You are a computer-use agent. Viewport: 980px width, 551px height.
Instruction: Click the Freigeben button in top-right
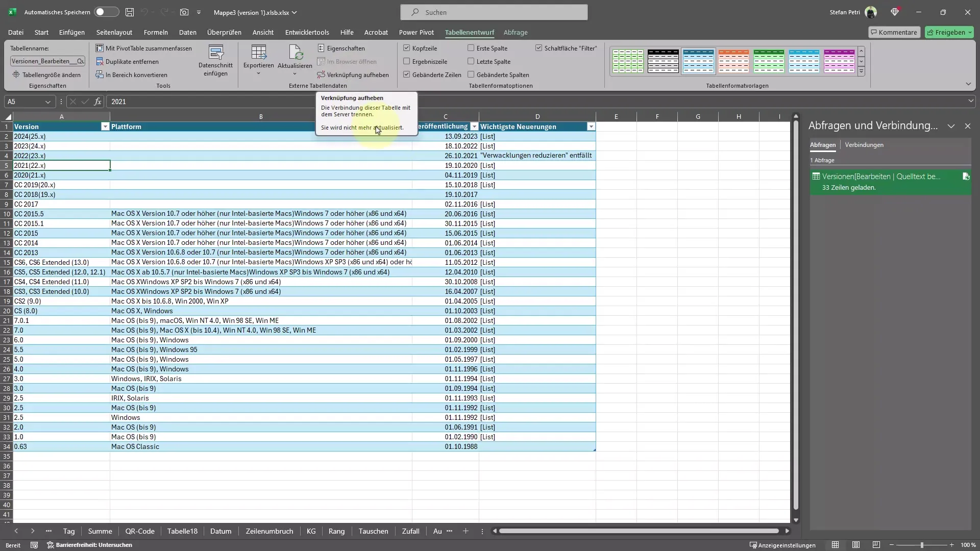[x=950, y=32]
